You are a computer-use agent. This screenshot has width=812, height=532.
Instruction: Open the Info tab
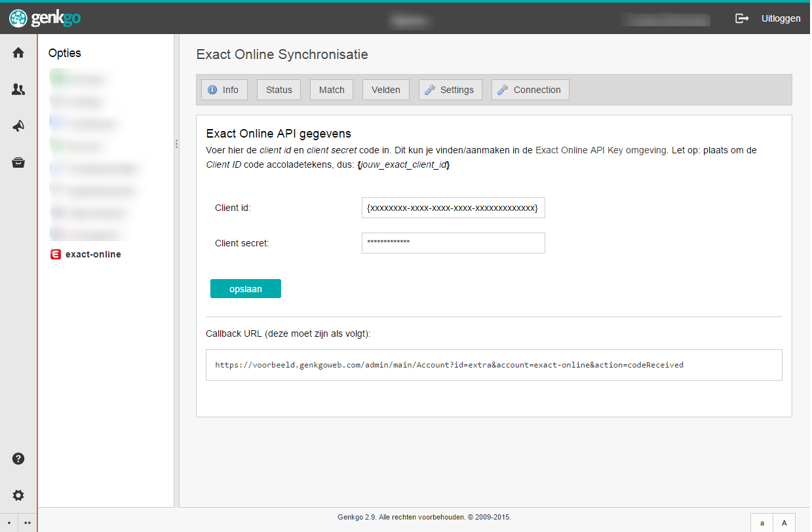tap(224, 90)
